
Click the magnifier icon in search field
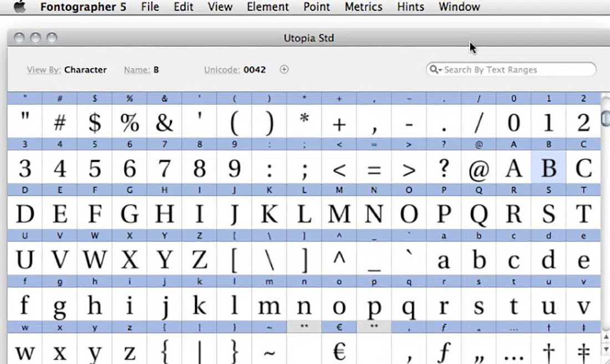point(434,70)
